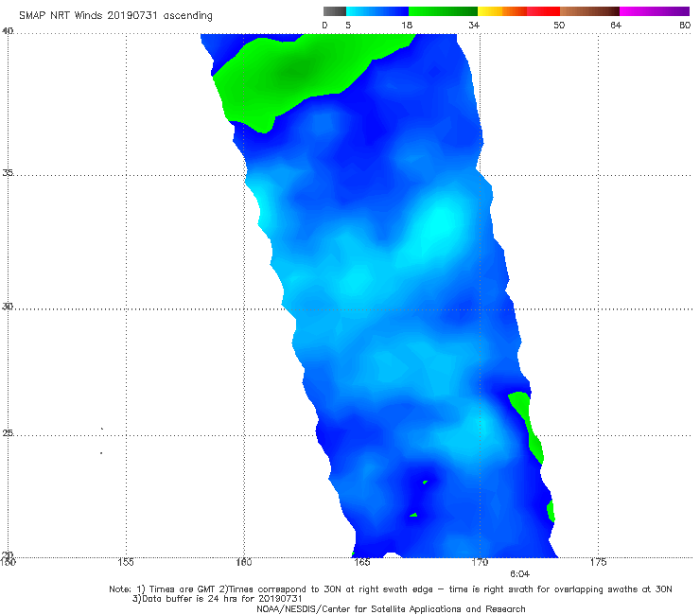This screenshot has height=615, width=700.
Task: Click the title 'SMAP NRT Winds 20190731 ascending'
Action: [x=115, y=16]
